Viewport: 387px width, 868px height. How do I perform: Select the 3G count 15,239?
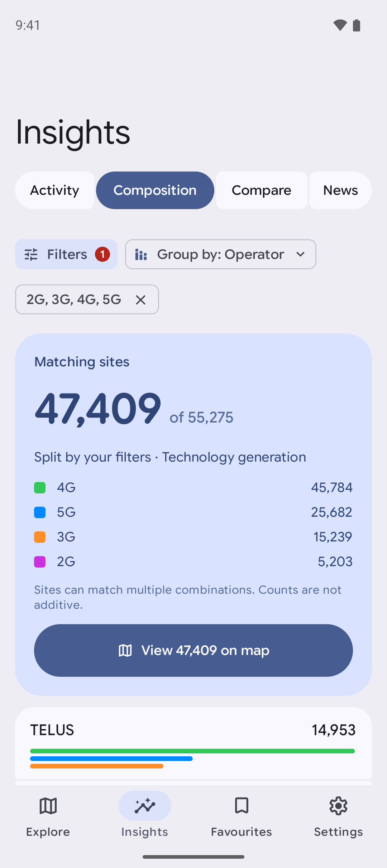[x=333, y=537]
